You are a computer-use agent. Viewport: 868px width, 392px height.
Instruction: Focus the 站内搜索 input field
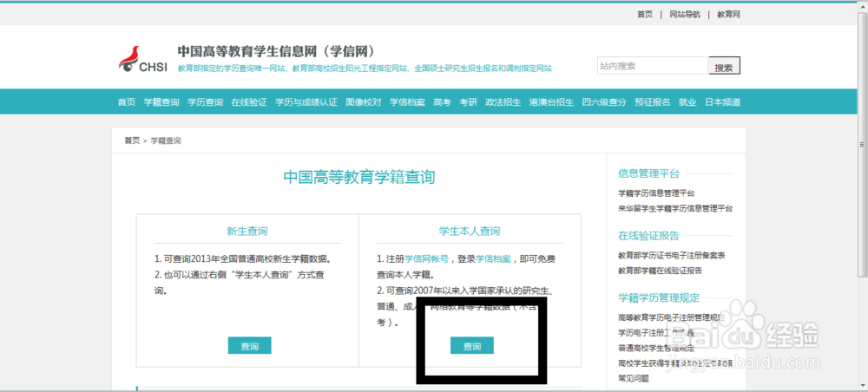point(653,66)
